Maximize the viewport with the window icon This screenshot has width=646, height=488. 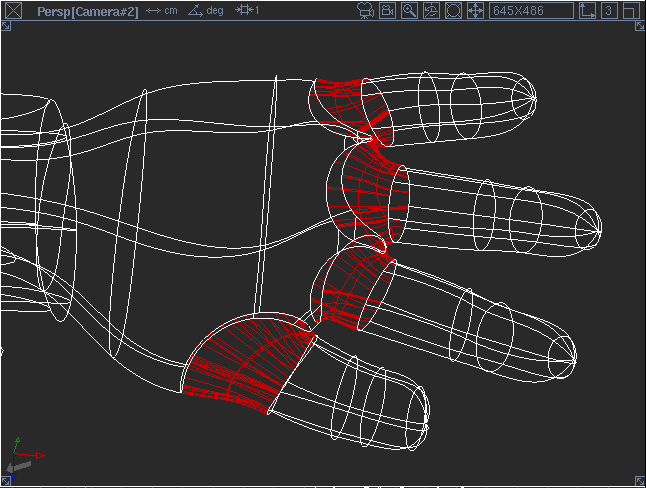point(631,11)
